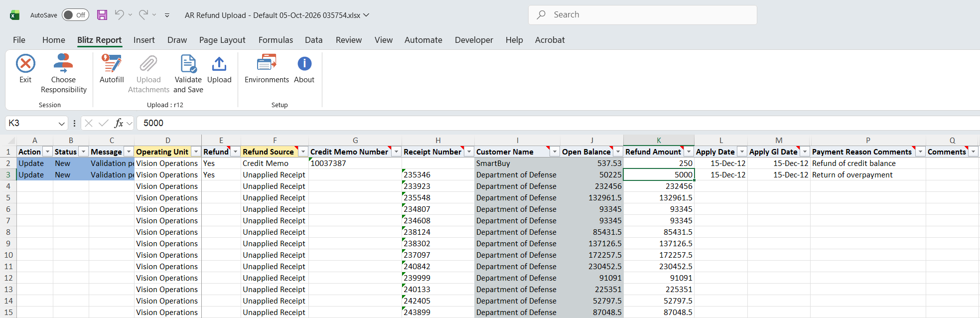This screenshot has height=318, width=980.
Task: Click the Credit Memo Number 10037387 cell
Action: pyautogui.click(x=355, y=163)
